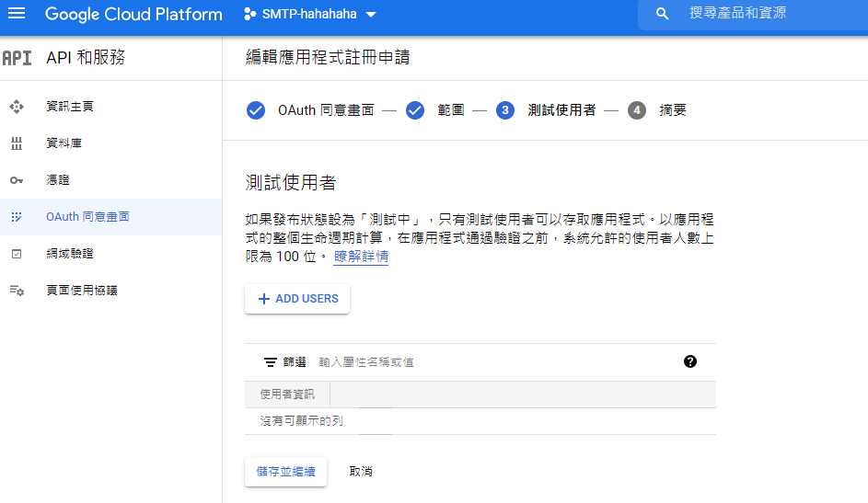Open the hamburger navigation menu
Viewport: 868px width, 503px height.
pos(17,13)
